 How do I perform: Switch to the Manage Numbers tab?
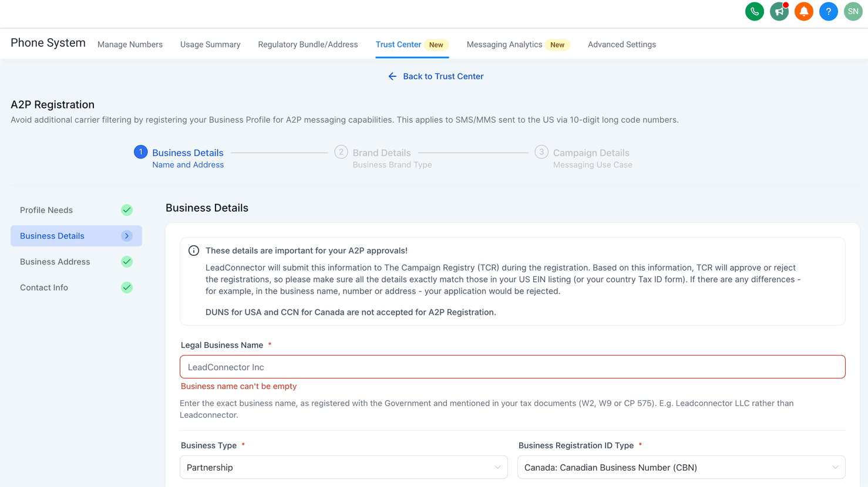pyautogui.click(x=130, y=45)
